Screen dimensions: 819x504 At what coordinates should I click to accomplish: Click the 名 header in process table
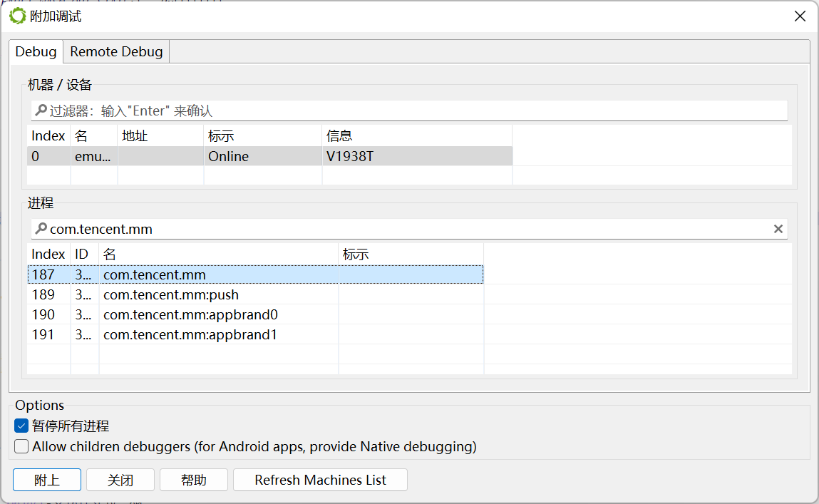pos(218,254)
